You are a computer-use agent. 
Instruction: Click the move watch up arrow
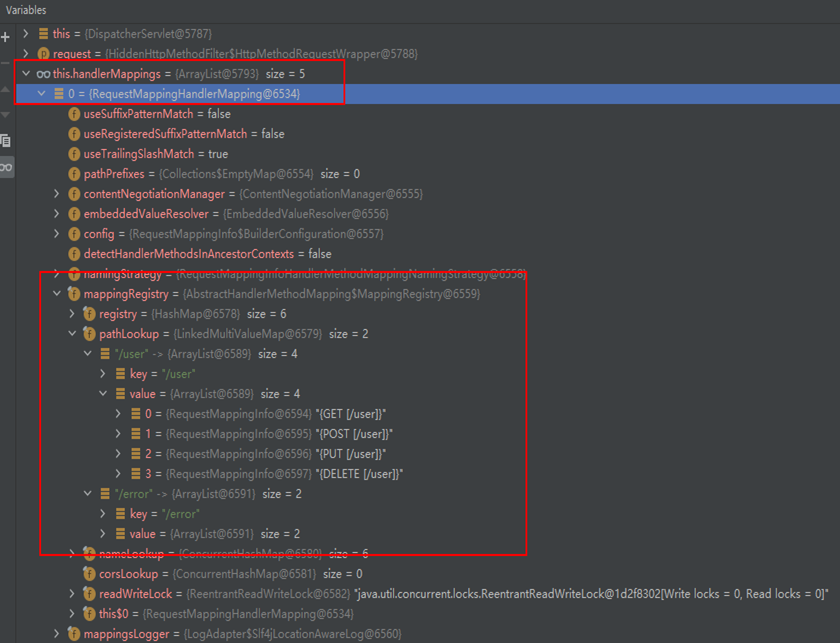pos(5,89)
